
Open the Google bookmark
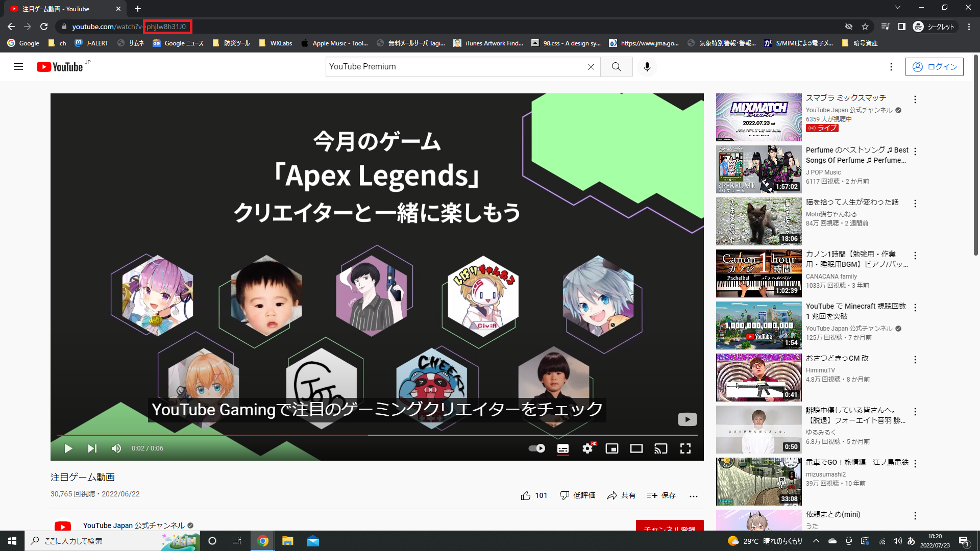click(23, 43)
